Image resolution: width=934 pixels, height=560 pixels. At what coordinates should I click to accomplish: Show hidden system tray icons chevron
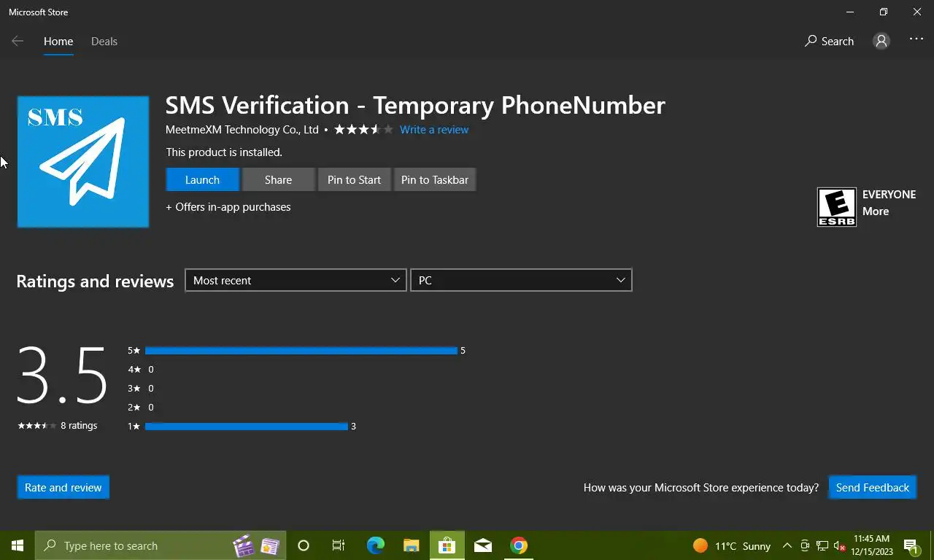click(787, 545)
